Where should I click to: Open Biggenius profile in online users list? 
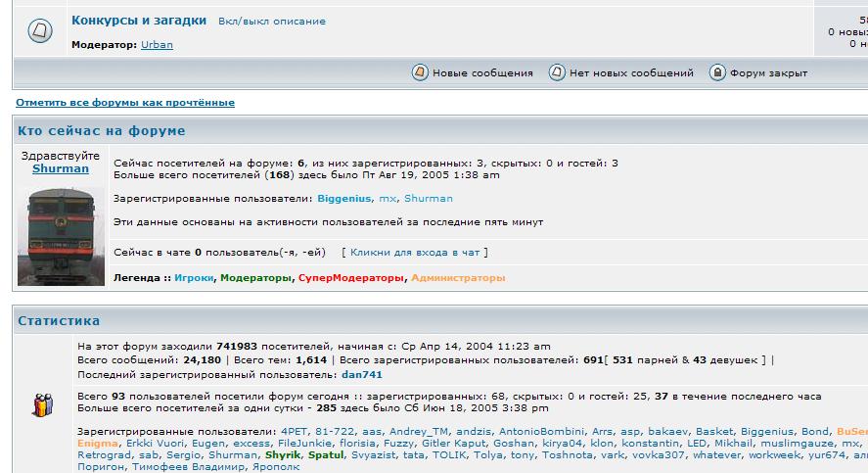click(x=344, y=198)
